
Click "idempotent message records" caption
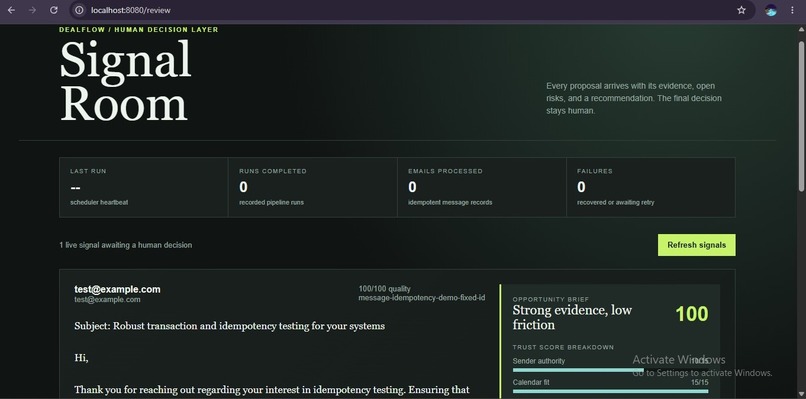pos(450,203)
